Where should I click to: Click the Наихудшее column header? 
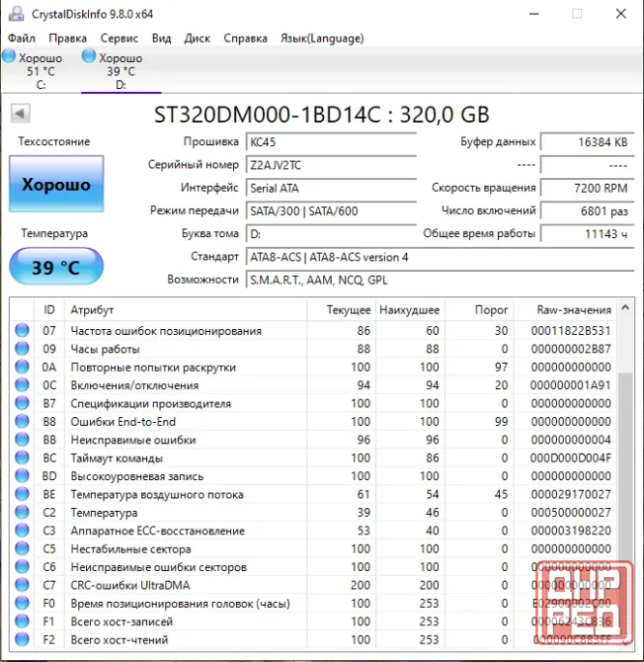click(410, 309)
